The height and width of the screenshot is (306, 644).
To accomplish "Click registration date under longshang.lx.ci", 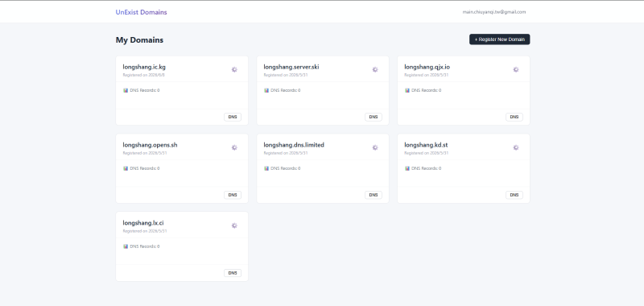I will [x=145, y=231].
